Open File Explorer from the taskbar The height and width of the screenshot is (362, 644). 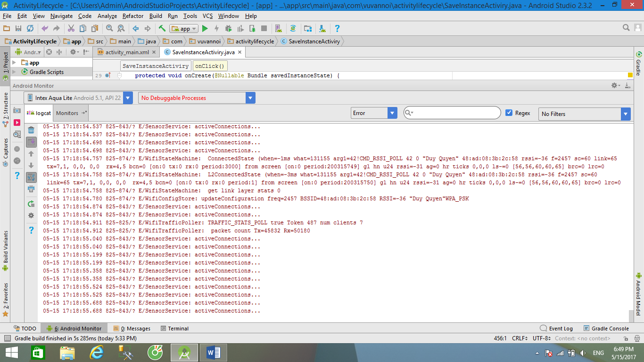tap(67, 353)
